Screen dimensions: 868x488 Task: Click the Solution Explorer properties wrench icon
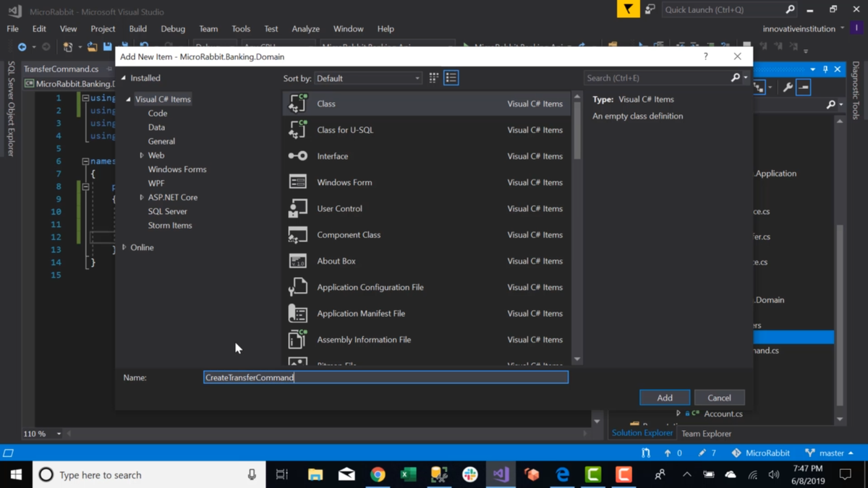788,87
